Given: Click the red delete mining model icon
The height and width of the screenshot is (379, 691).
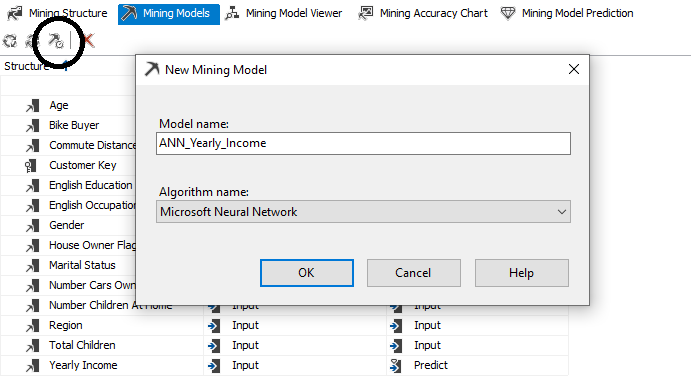Looking at the screenshot, I should pos(88,41).
